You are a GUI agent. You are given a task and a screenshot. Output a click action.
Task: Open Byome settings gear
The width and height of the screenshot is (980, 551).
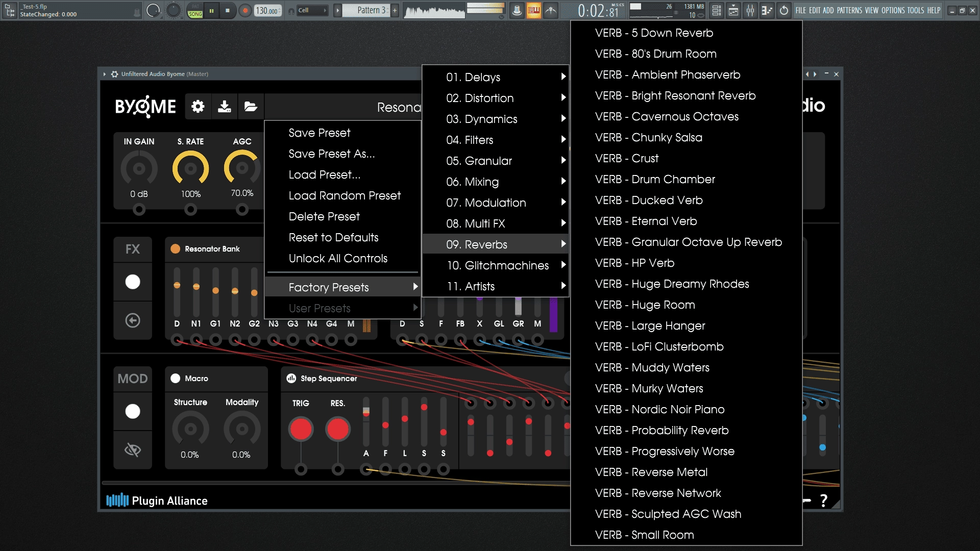(x=198, y=106)
